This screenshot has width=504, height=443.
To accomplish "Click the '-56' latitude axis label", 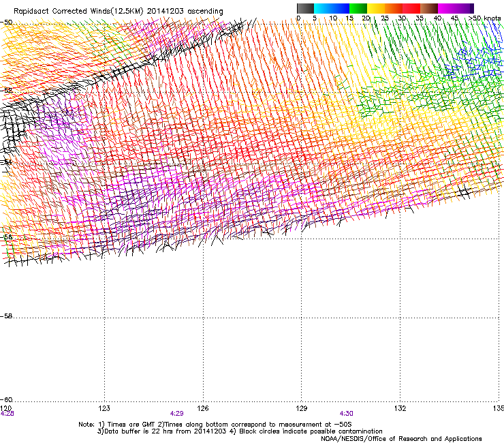I will pyautogui.click(x=6, y=237).
